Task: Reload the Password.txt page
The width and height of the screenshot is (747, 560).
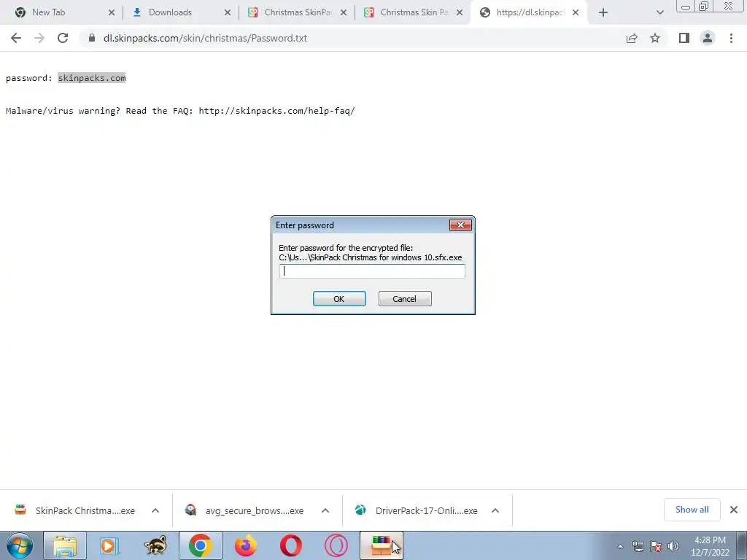Action: 63,38
